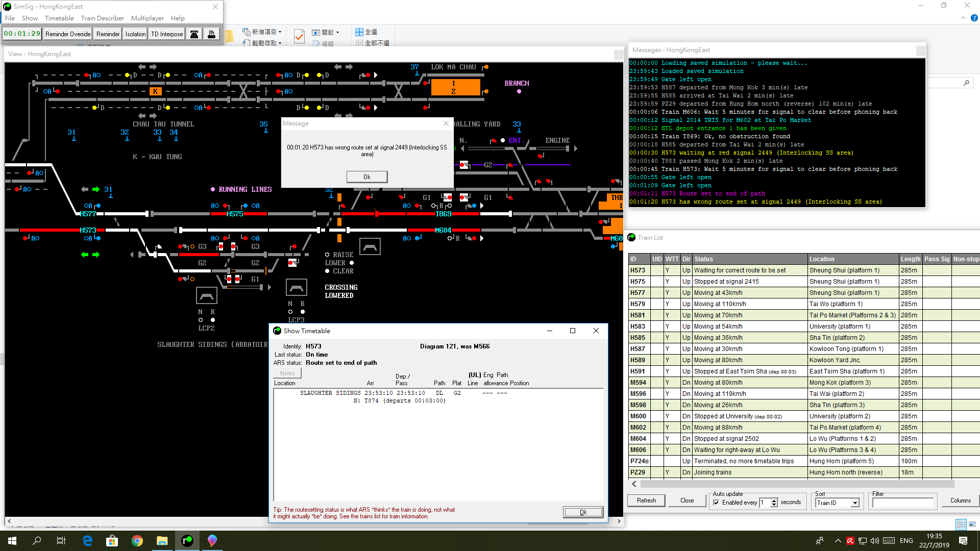This screenshot has width=980, height=551.
Task: Open Microsoft Store from taskbar
Action: pyautogui.click(x=112, y=541)
